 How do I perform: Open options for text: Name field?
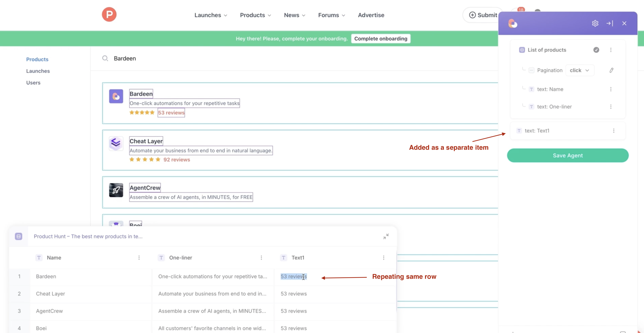tap(611, 89)
